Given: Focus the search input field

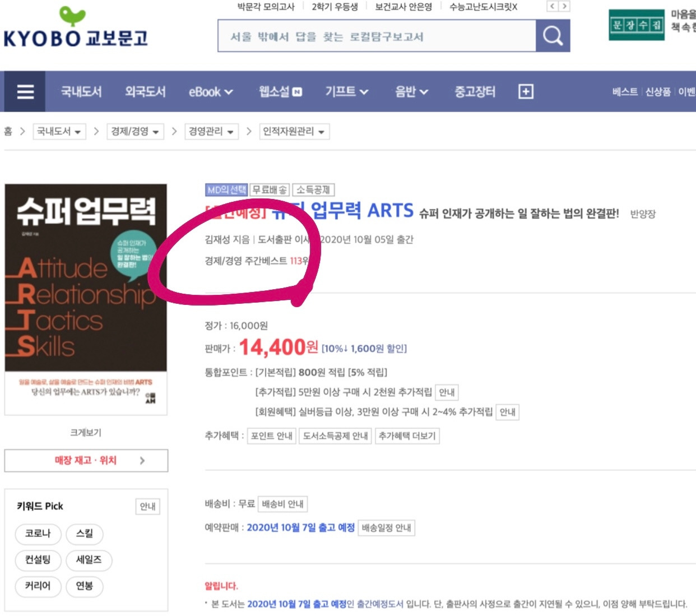Looking at the screenshot, I should pyautogui.click(x=377, y=36).
